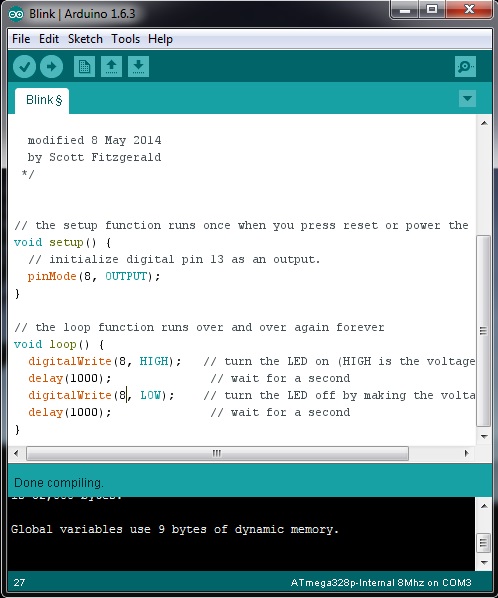
Task: Open a sketch with the up-arrow icon
Action: pos(111,67)
